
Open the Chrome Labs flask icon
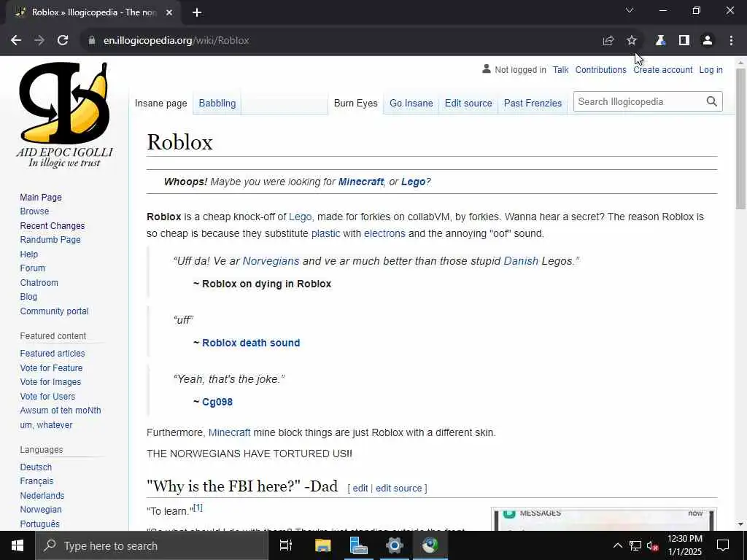pyautogui.click(x=660, y=41)
